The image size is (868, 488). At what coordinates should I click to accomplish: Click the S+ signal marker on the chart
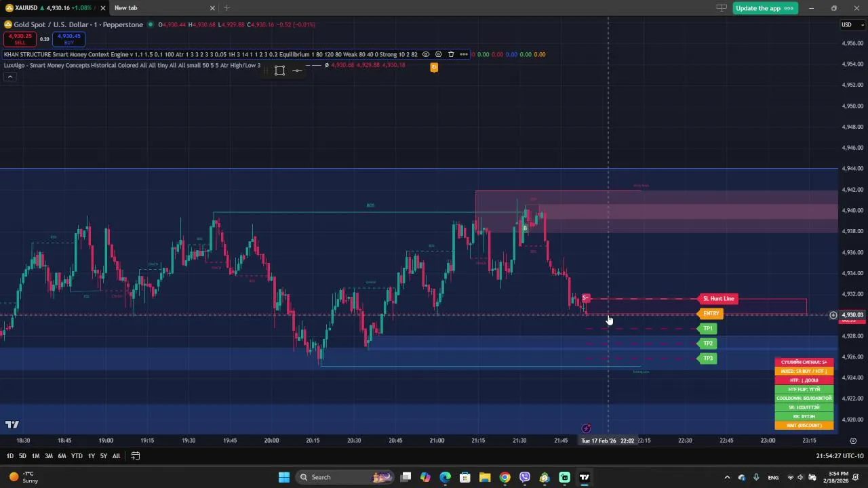coord(586,298)
